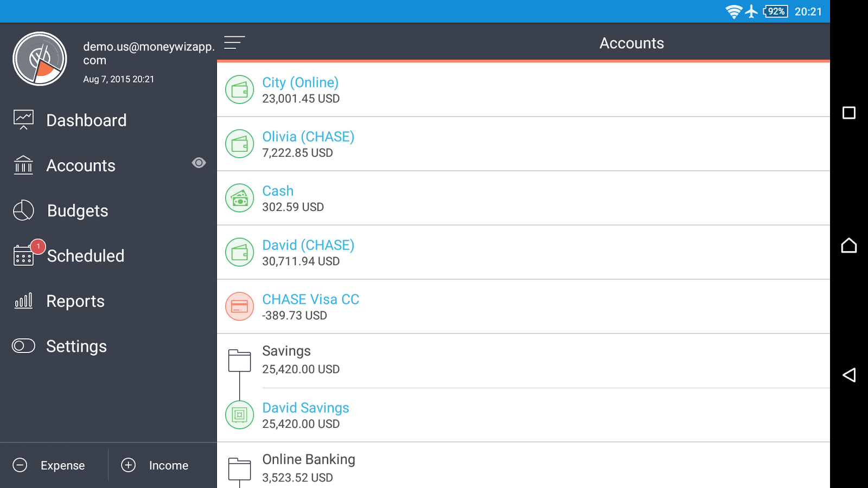Toggle account visibility with the eye icon
Image resolution: width=868 pixels, height=488 pixels.
coord(199,163)
